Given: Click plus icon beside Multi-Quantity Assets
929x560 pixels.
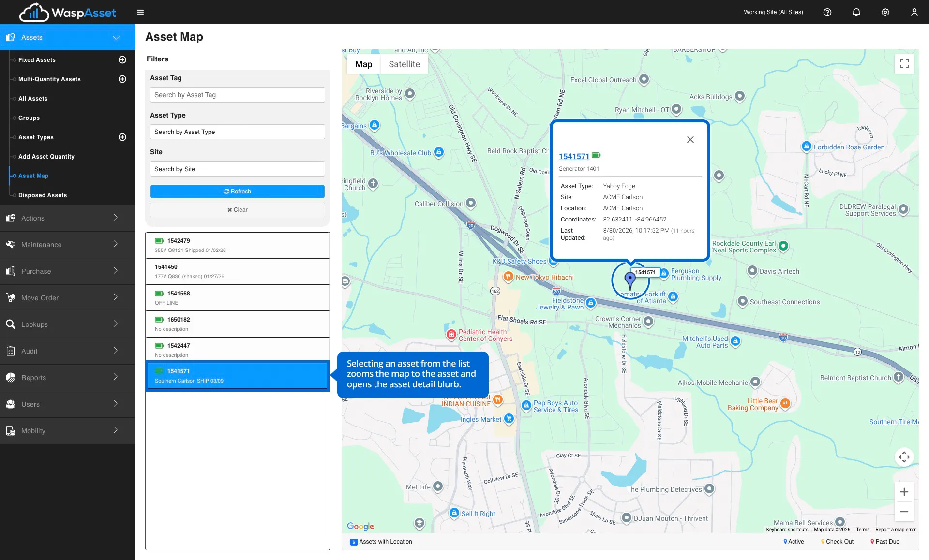Looking at the screenshot, I should point(122,79).
